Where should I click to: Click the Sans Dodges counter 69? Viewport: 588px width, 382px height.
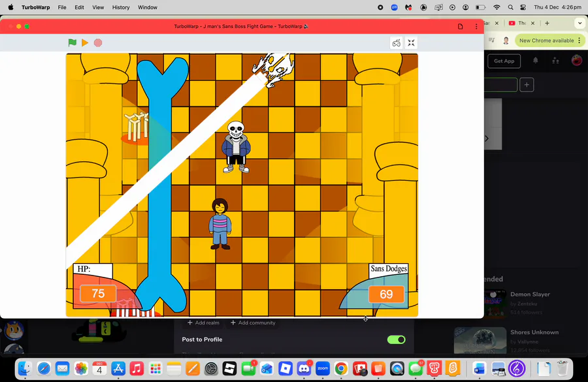[386, 294]
